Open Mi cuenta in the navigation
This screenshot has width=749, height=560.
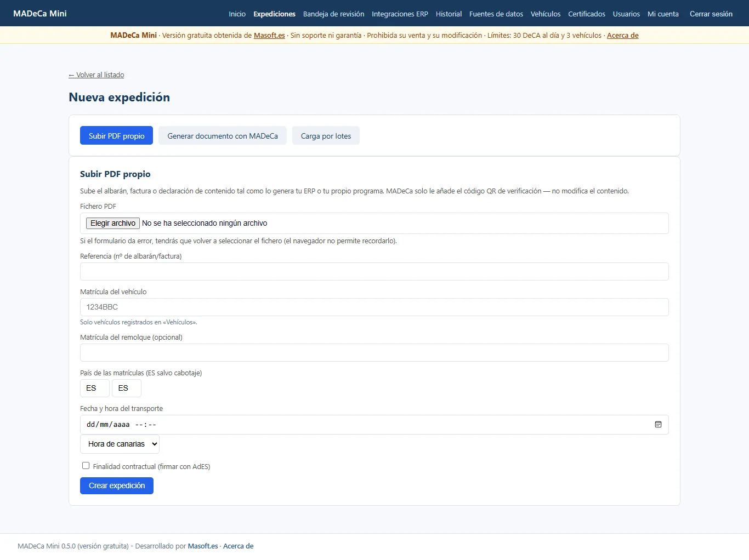[x=663, y=14]
